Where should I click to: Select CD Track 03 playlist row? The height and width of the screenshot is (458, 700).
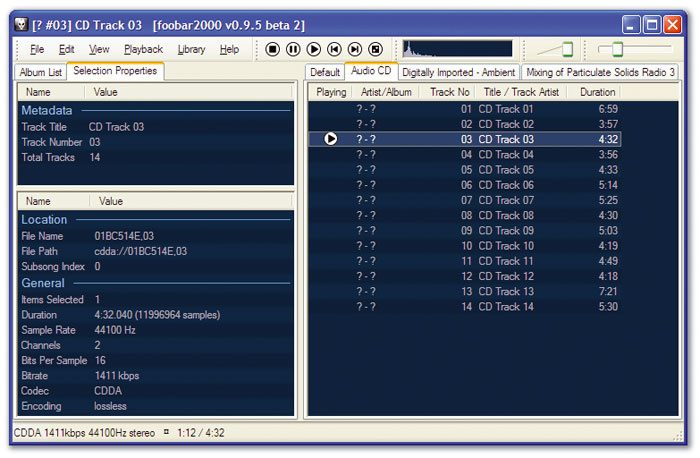(x=464, y=139)
